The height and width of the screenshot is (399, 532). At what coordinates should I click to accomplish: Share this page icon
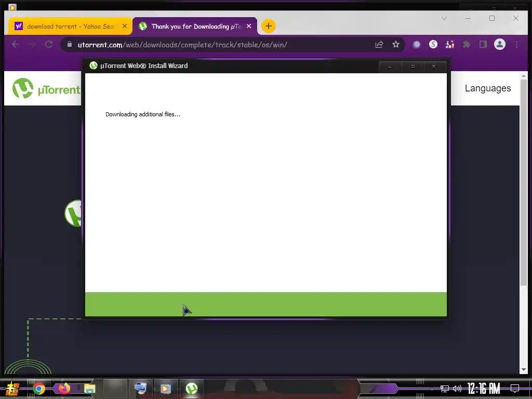pos(379,45)
